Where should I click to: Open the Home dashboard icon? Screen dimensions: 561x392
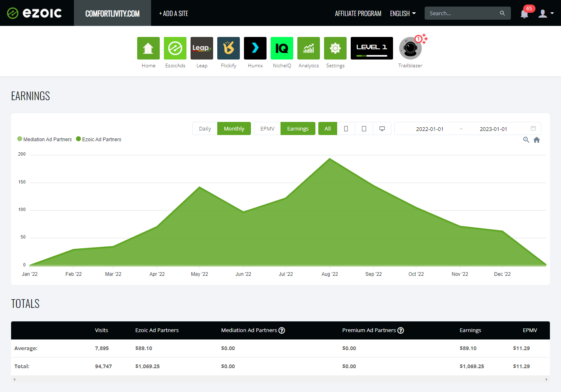pyautogui.click(x=148, y=48)
